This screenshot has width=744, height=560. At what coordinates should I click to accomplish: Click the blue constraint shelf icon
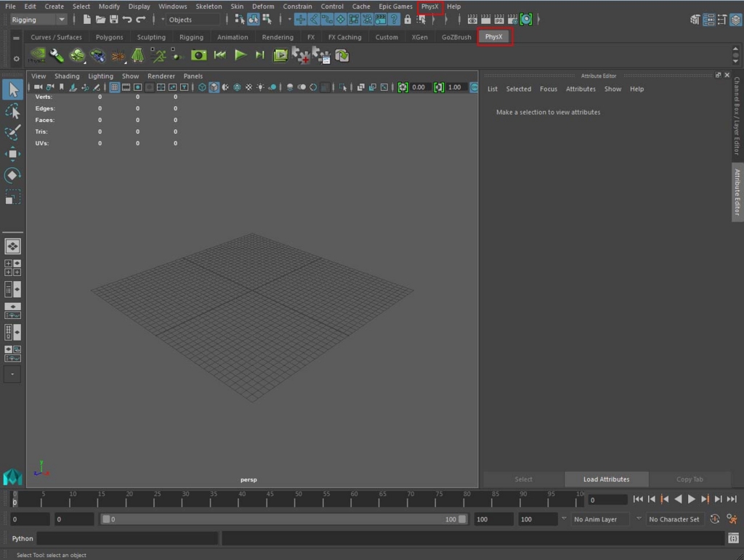click(98, 55)
